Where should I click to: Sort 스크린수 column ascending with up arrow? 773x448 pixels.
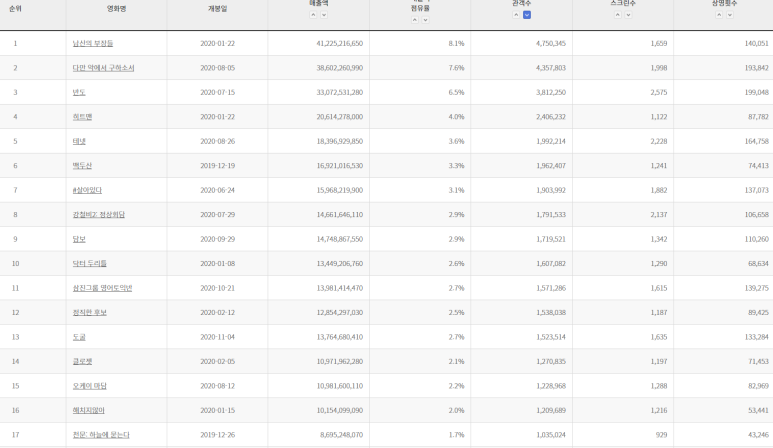618,15
